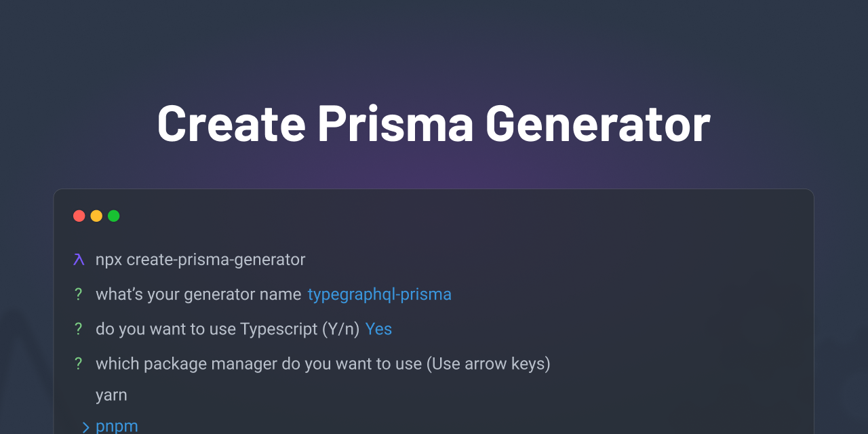
Task: Click the question mark before Typescript prompt
Action: pos(79,329)
